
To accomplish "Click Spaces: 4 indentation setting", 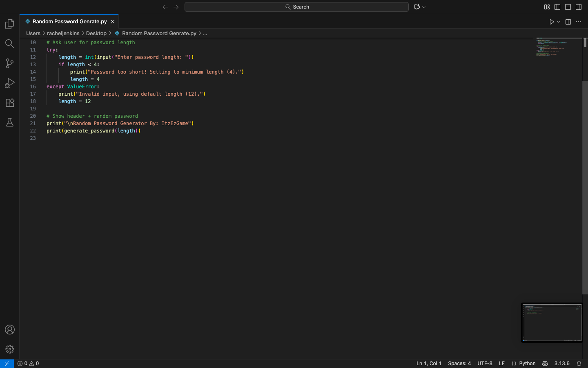I will tap(459, 364).
